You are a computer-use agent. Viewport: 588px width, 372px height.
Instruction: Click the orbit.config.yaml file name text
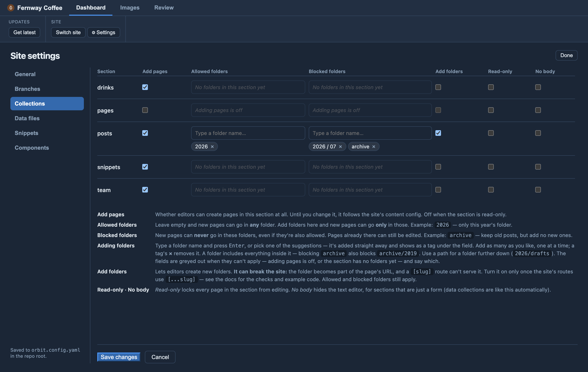tap(56, 350)
